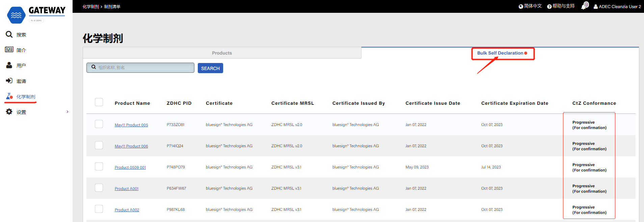Click ZDHC MRSL v2.0 for May11 Product 006
644x222 pixels.
[287, 146]
